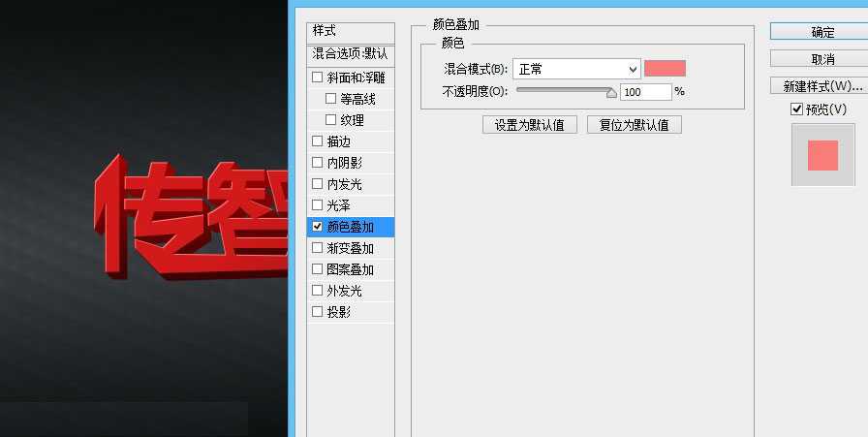The width and height of the screenshot is (868, 437).
Task: Enable the 投影 checkbox
Action: pyautogui.click(x=317, y=311)
